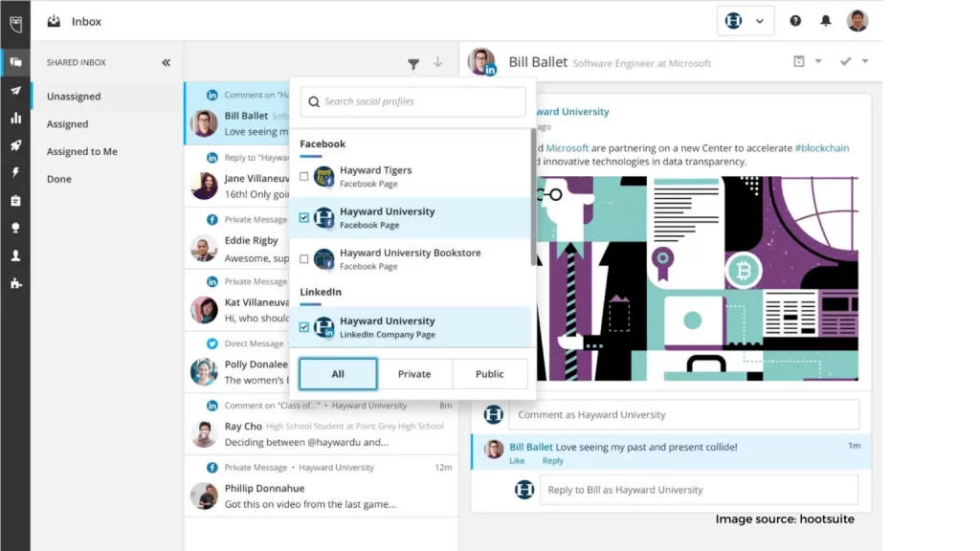Open Phillip Donnahue's message
980x551 pixels.
click(x=322, y=486)
